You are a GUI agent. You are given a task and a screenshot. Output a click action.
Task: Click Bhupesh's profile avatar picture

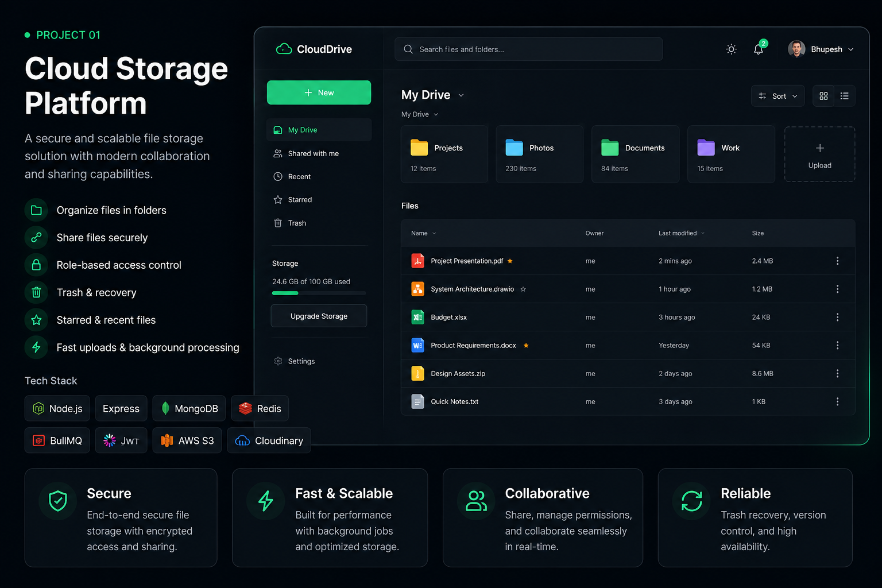coord(796,49)
